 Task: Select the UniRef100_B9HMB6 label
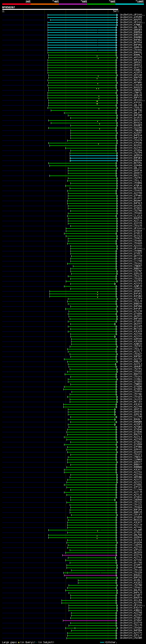click(x=131, y=37)
